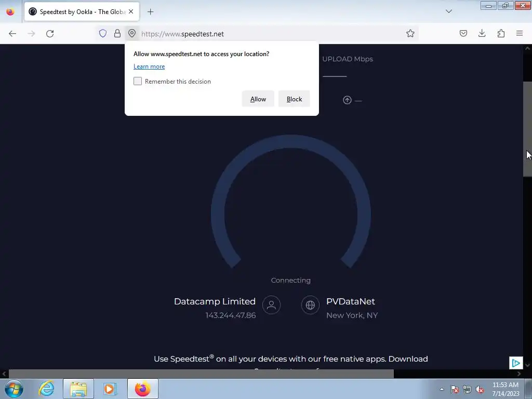Open a new tab with the plus button
The width and height of the screenshot is (532, 399).
pos(150,12)
